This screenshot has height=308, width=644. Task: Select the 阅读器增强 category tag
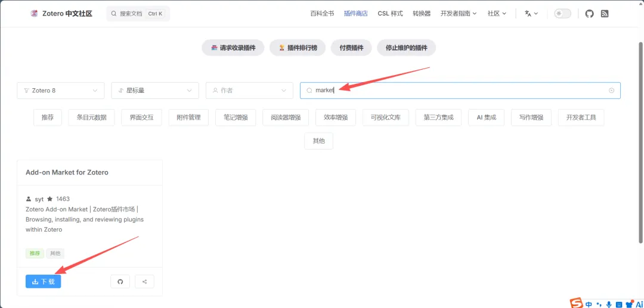tap(286, 117)
